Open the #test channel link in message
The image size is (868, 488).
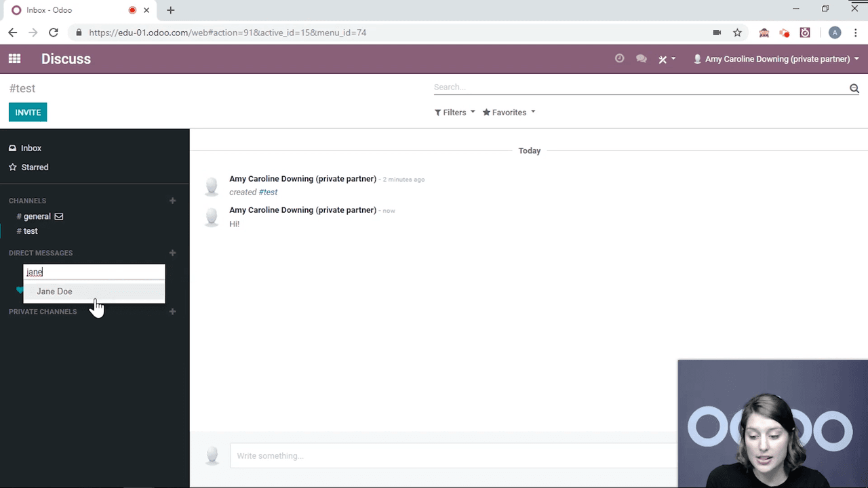point(268,192)
